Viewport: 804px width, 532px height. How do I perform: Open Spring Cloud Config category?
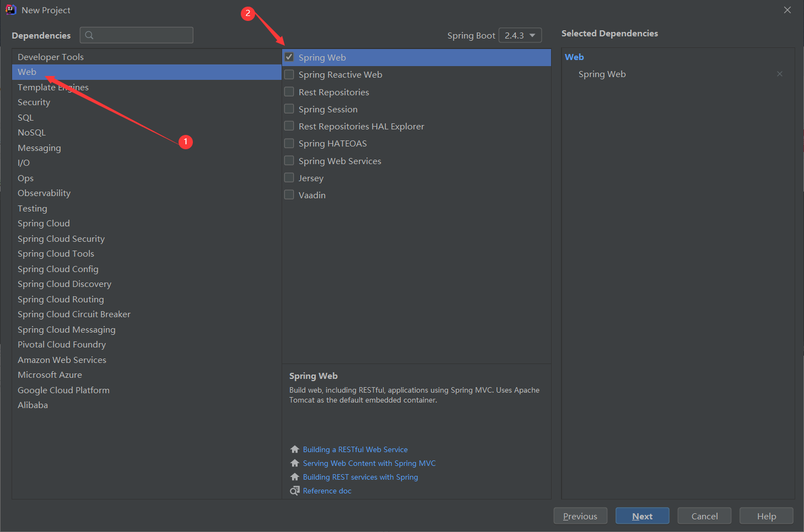coord(147,269)
